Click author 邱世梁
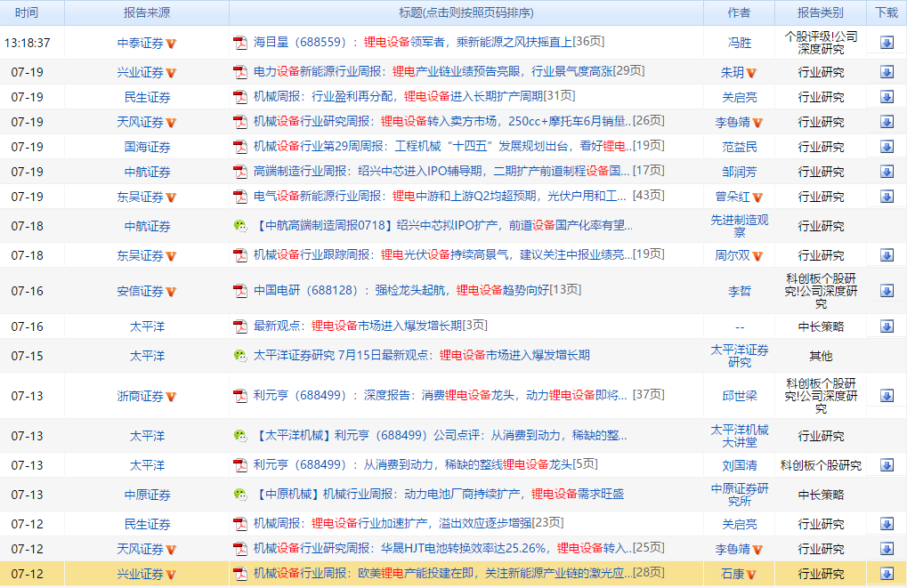The height and width of the screenshot is (588, 907). (x=740, y=396)
